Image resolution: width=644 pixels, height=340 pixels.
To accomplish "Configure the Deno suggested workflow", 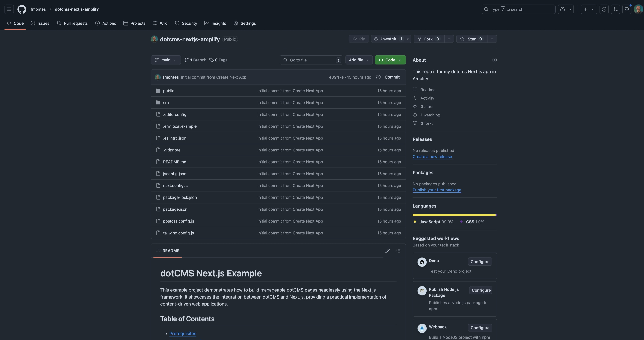I will point(479,261).
